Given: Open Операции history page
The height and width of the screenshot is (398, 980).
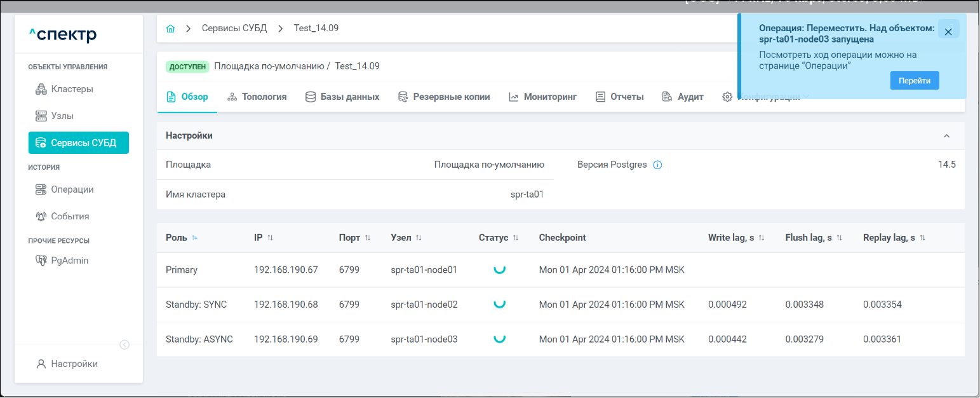Looking at the screenshot, I should pyautogui.click(x=72, y=189).
